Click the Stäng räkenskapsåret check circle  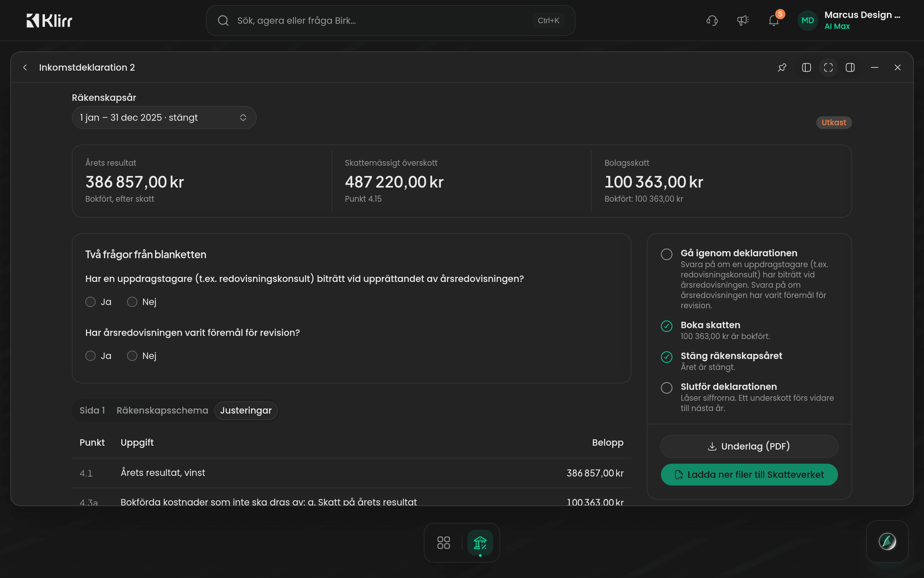(667, 357)
